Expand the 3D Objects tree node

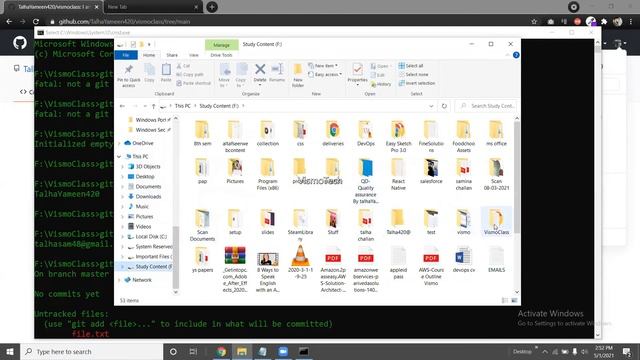(122, 167)
